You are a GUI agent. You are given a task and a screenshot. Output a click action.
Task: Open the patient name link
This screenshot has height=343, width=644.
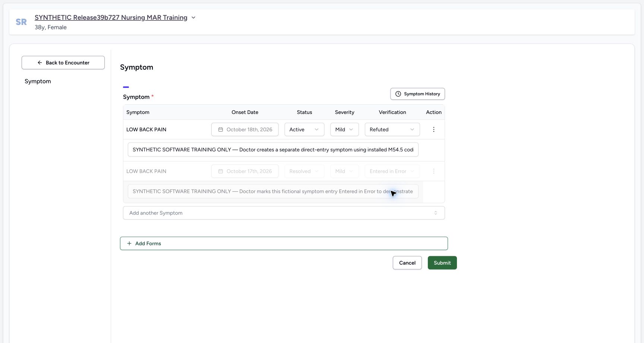coord(111,18)
